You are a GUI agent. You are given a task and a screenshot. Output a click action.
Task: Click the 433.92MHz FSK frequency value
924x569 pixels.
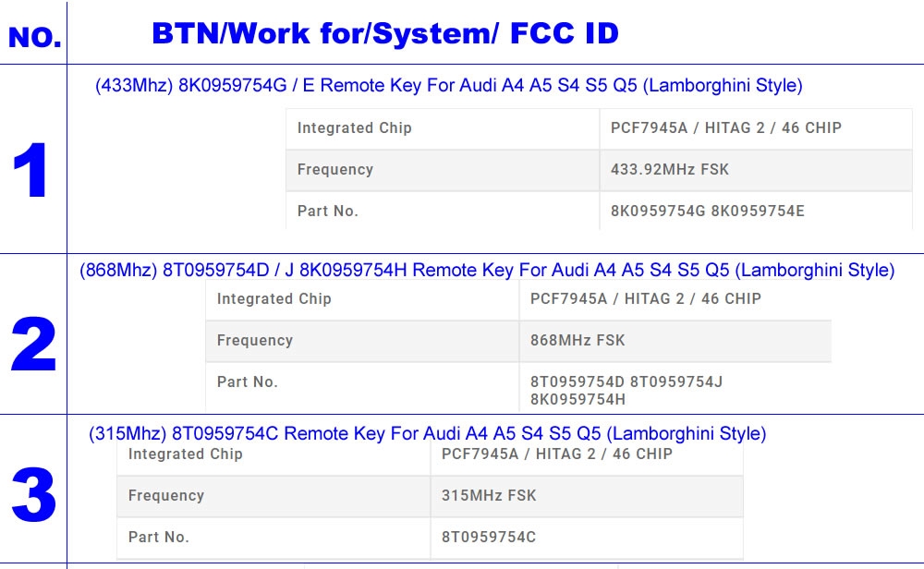(x=670, y=170)
